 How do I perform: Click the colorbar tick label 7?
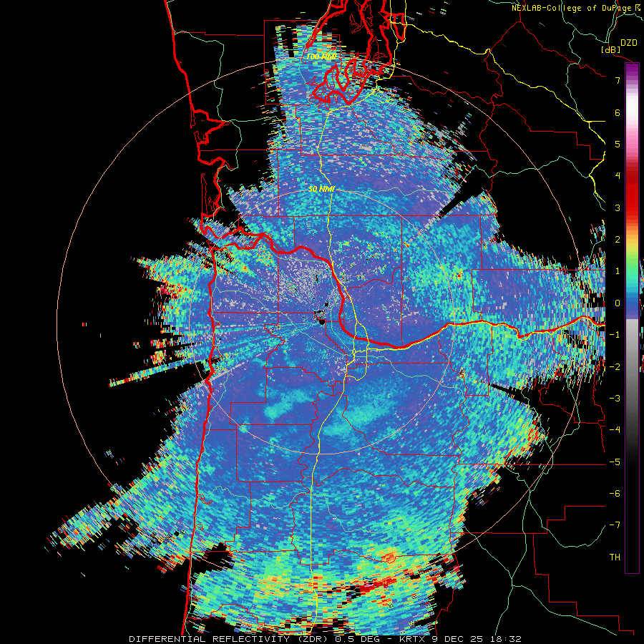tap(618, 80)
